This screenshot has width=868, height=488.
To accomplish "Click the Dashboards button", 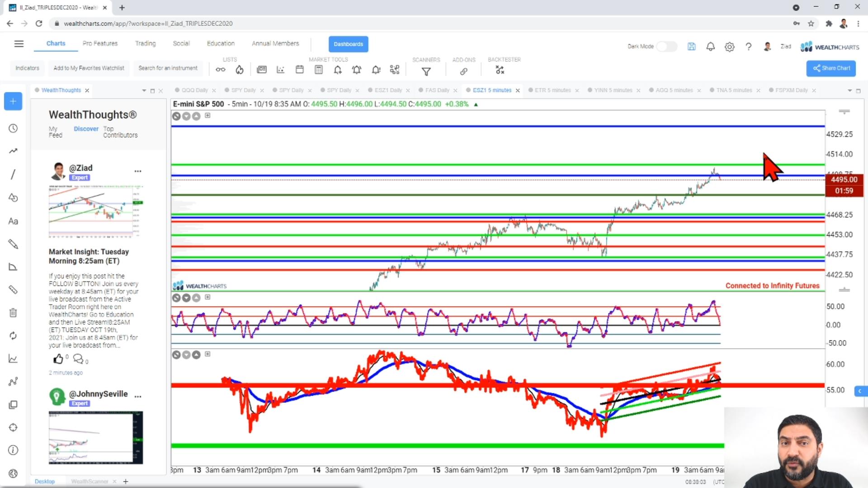I will click(348, 44).
